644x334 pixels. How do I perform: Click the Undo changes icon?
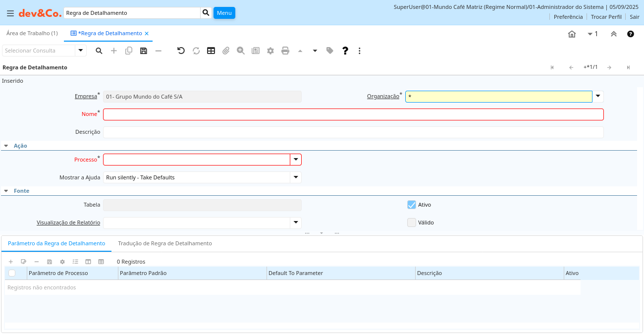coord(181,51)
